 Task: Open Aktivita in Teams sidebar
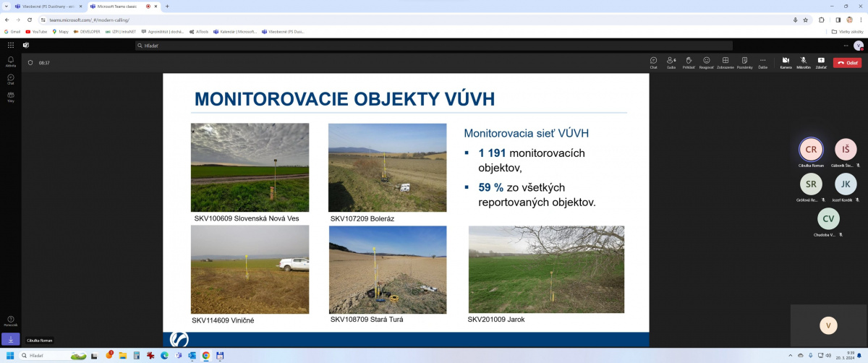10,61
